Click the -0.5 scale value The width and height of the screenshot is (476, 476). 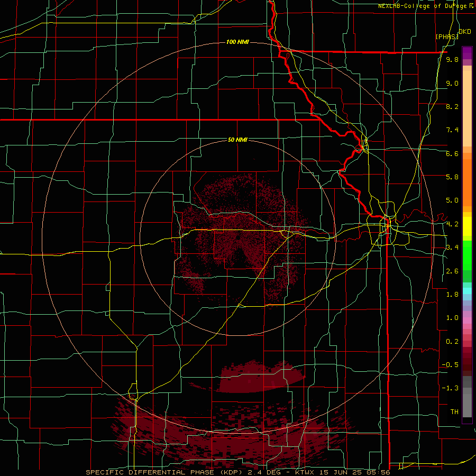pyautogui.click(x=450, y=365)
